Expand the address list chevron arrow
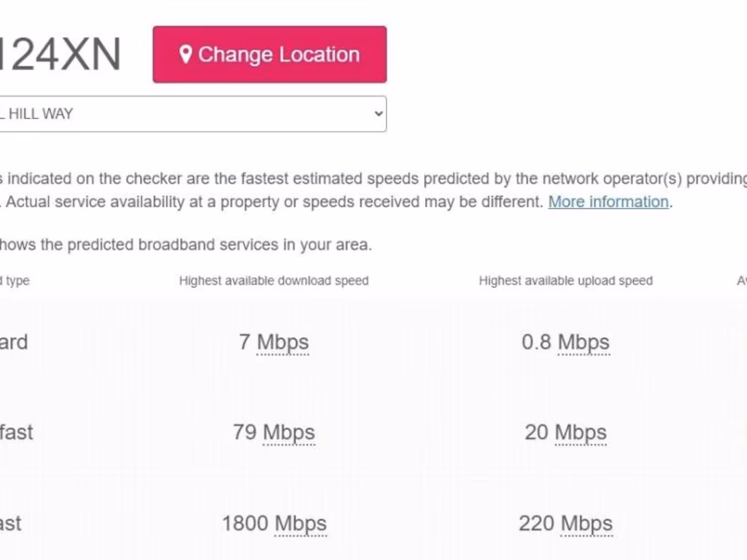The height and width of the screenshot is (560, 747). click(378, 114)
